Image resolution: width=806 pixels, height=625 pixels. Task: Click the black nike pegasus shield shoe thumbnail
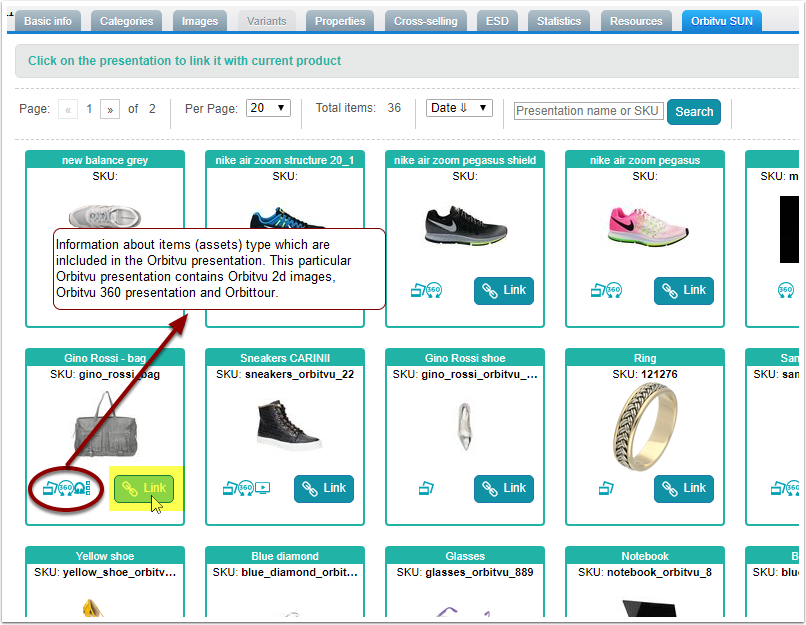coord(466,225)
